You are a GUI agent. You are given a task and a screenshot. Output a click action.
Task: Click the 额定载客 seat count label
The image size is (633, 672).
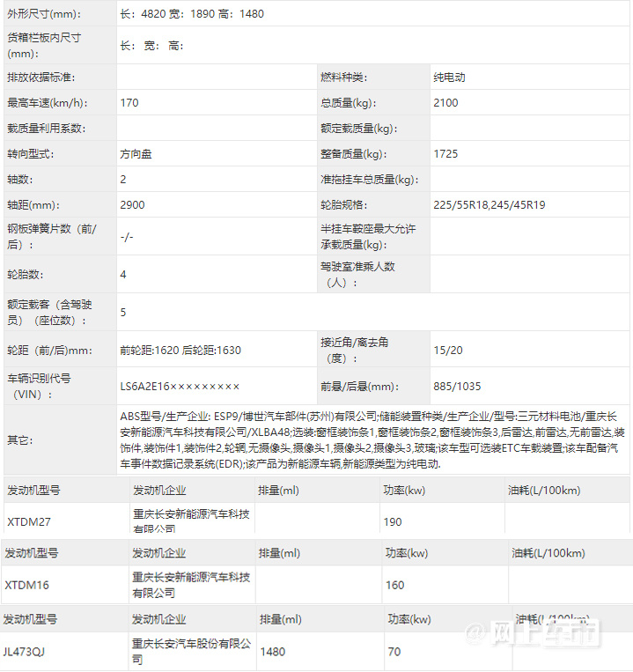coord(49,312)
